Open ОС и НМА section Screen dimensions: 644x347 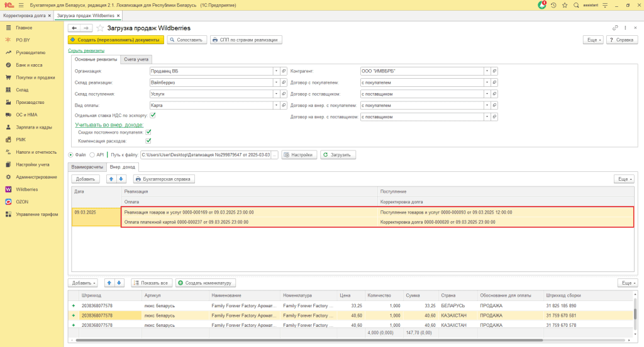click(26, 115)
